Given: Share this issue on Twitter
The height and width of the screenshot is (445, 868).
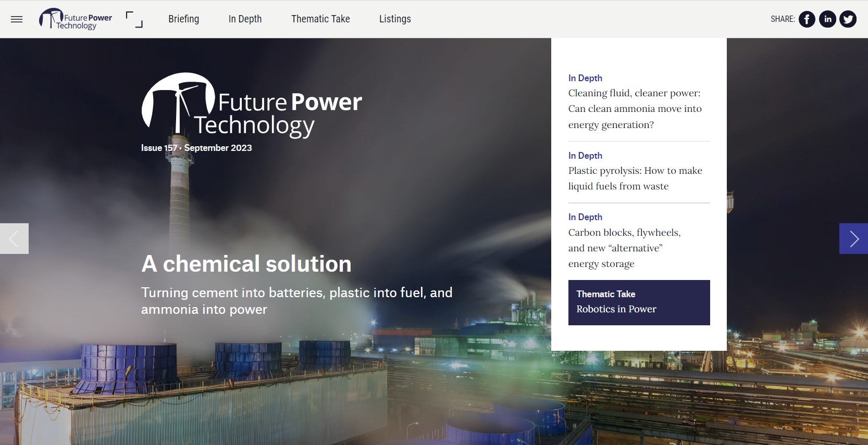Looking at the screenshot, I should pos(848,19).
